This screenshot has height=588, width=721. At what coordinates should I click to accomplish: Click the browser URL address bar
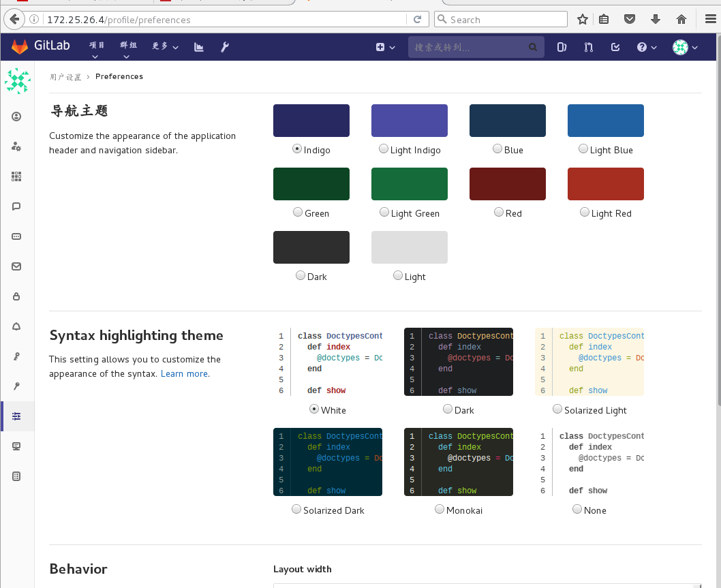click(226, 19)
